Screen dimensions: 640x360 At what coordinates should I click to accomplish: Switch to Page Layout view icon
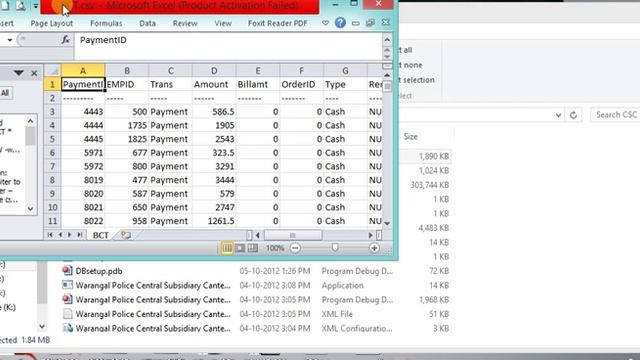point(240,248)
